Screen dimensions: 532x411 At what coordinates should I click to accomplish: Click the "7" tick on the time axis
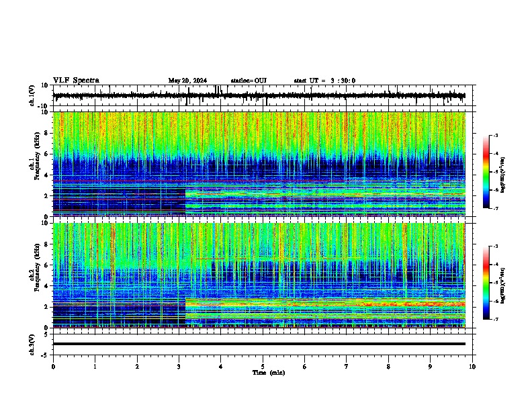347,367
